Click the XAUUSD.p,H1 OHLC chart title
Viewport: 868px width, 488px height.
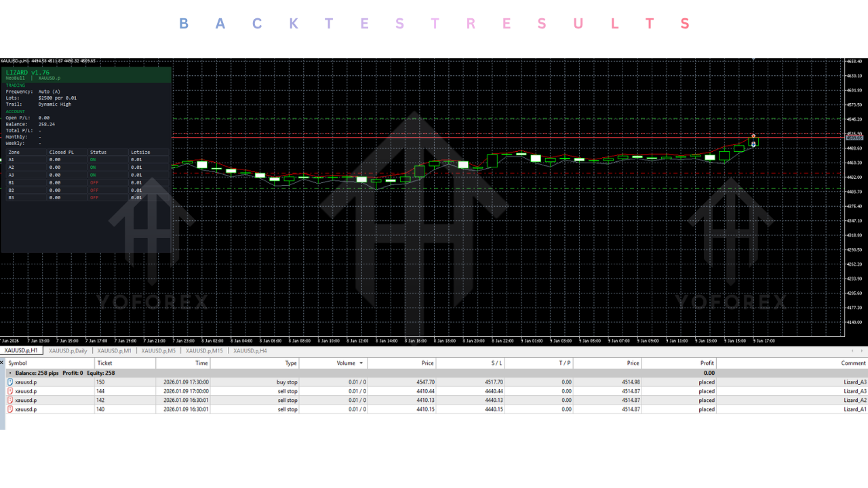tap(48, 61)
